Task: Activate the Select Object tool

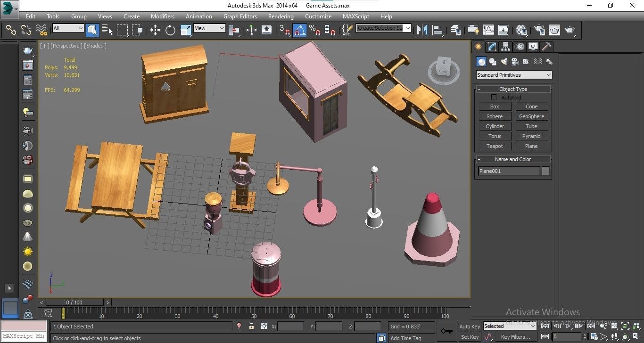Action: coord(92,30)
